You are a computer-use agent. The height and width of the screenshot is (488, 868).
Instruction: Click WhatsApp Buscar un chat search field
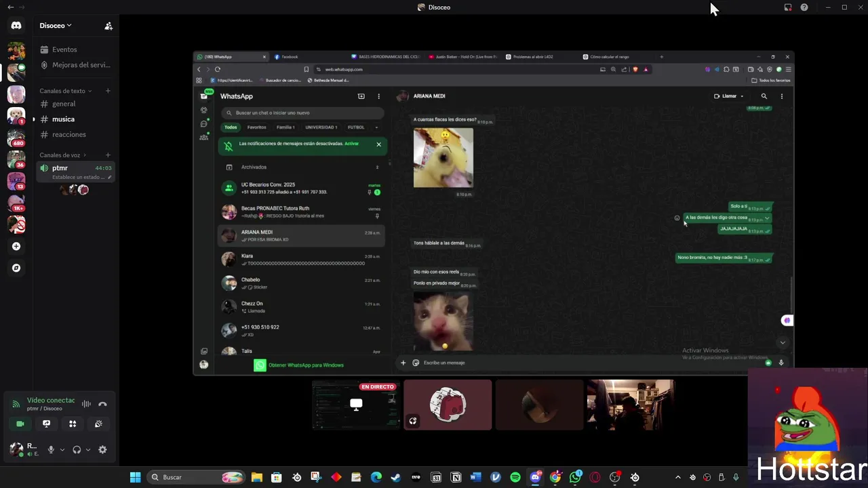click(302, 113)
